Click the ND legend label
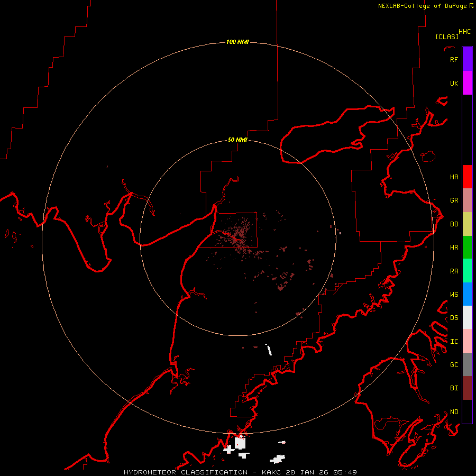 (x=454, y=411)
